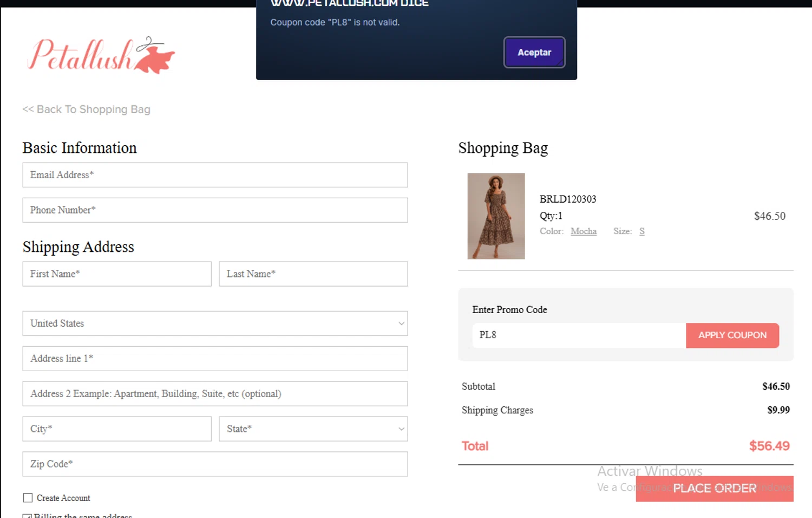Viewport: 812px width, 518px height.
Task: Click the Zip Code field
Action: [215, 464]
